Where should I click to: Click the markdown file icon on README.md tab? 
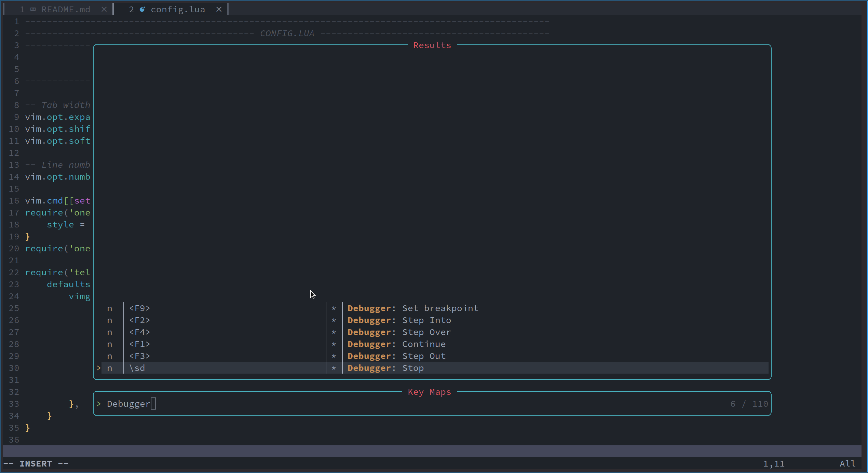pos(33,9)
